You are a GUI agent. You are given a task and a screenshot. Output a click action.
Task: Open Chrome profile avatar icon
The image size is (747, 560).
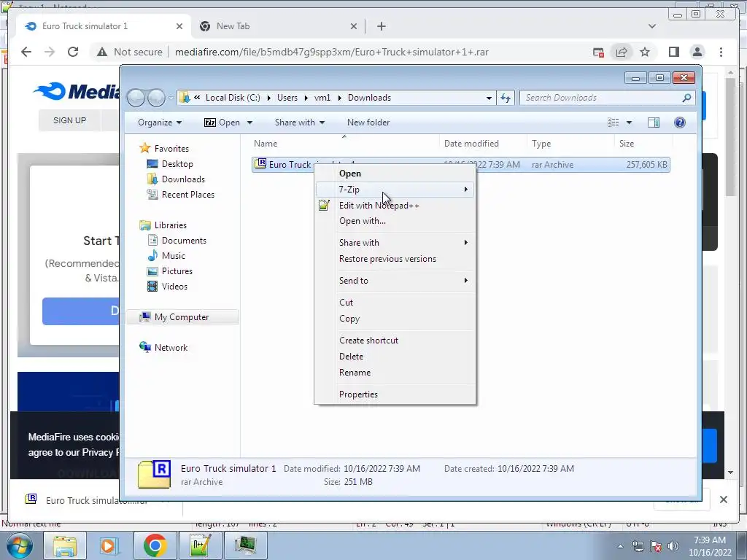(x=697, y=52)
